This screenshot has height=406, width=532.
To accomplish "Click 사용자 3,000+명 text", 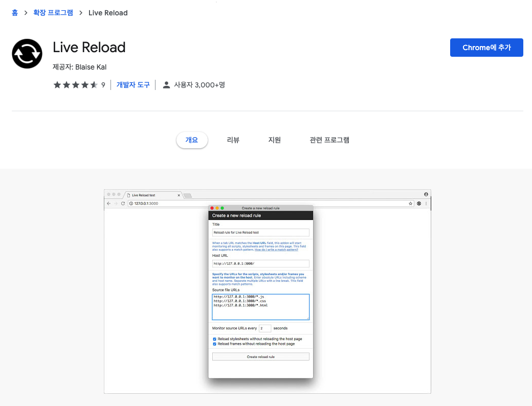I will (199, 85).
